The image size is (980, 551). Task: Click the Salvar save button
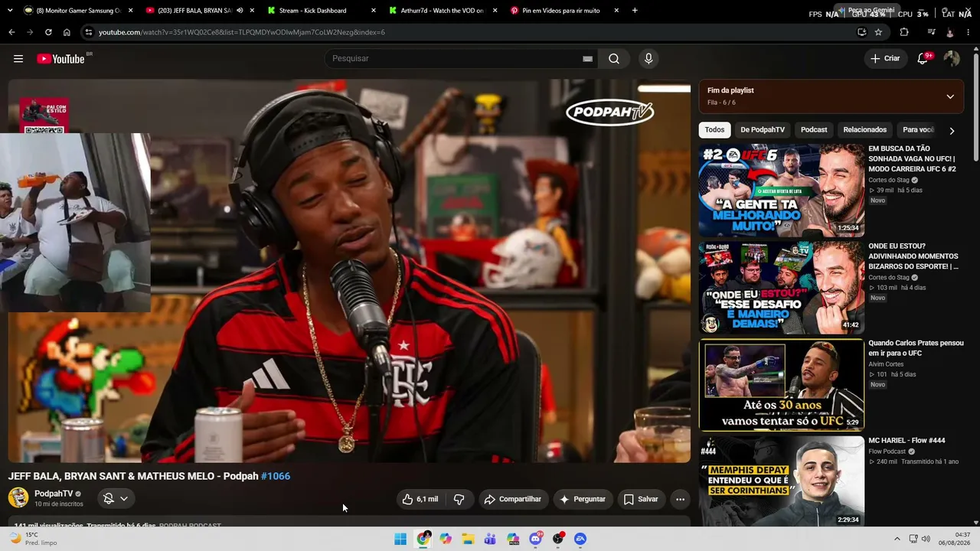641,499
